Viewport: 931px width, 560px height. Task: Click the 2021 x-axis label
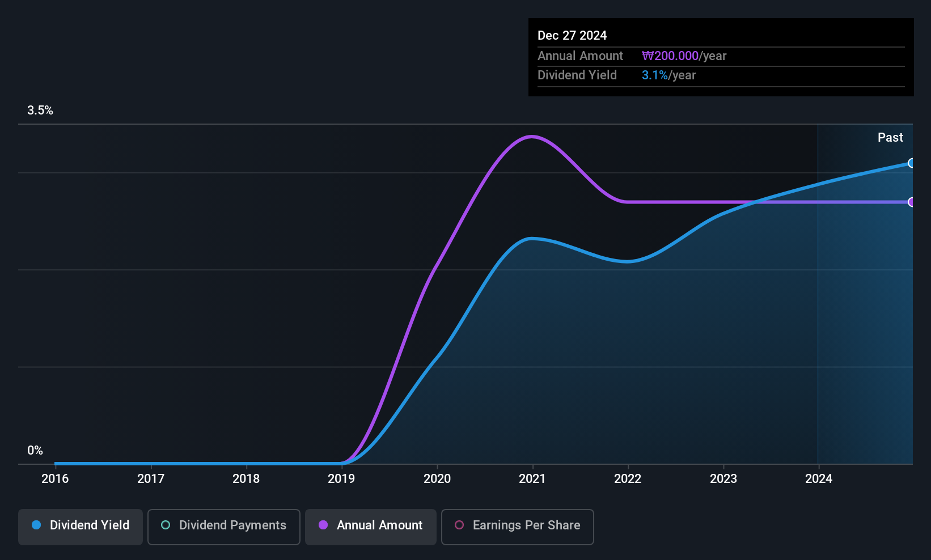tap(532, 479)
